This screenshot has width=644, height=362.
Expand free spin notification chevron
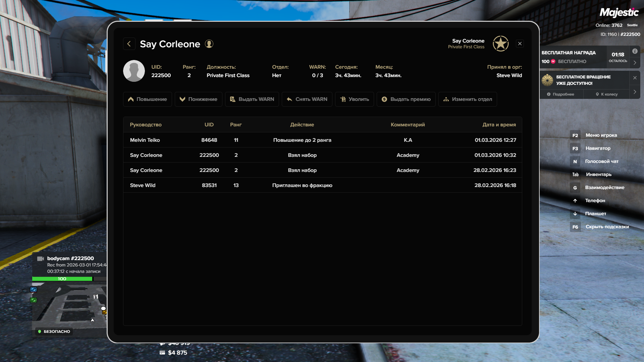click(635, 92)
